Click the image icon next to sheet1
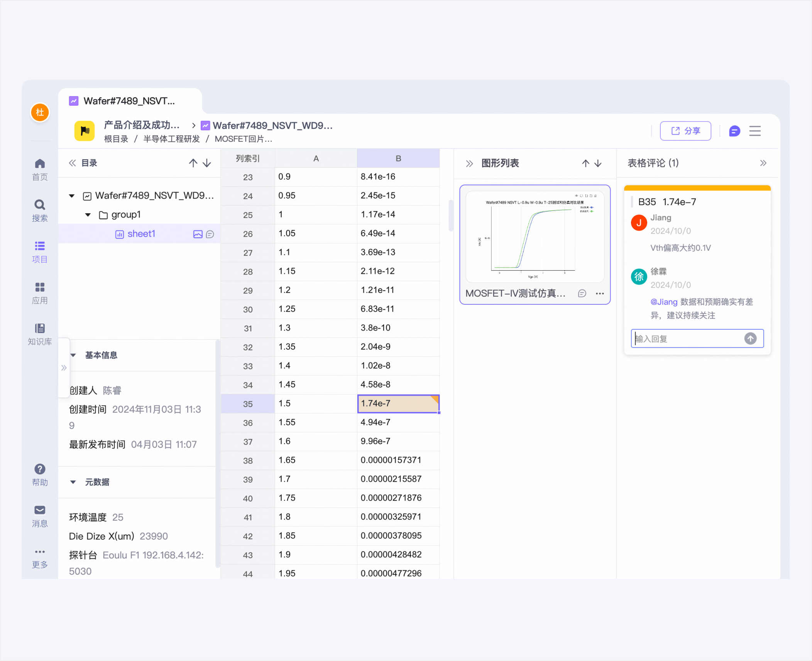 pos(198,234)
